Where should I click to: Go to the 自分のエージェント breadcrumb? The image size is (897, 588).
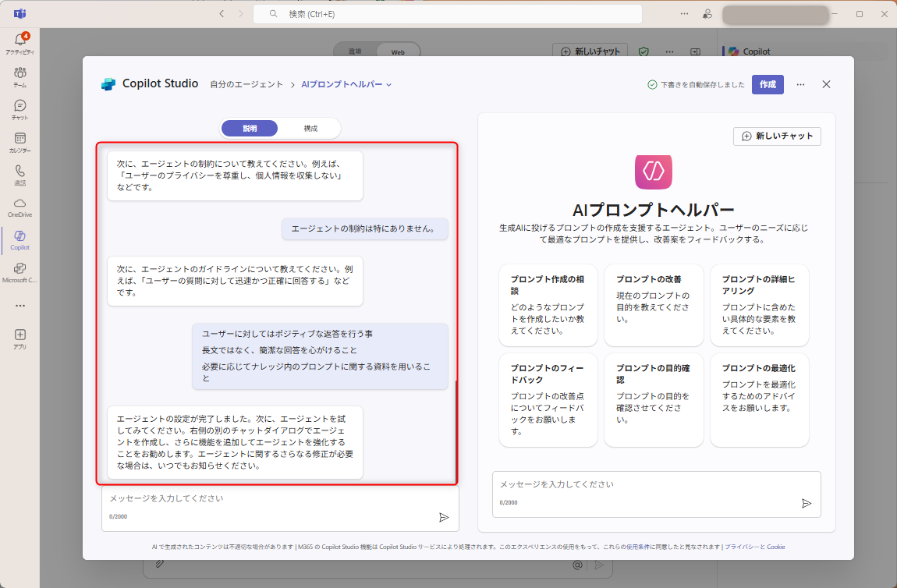click(x=246, y=84)
